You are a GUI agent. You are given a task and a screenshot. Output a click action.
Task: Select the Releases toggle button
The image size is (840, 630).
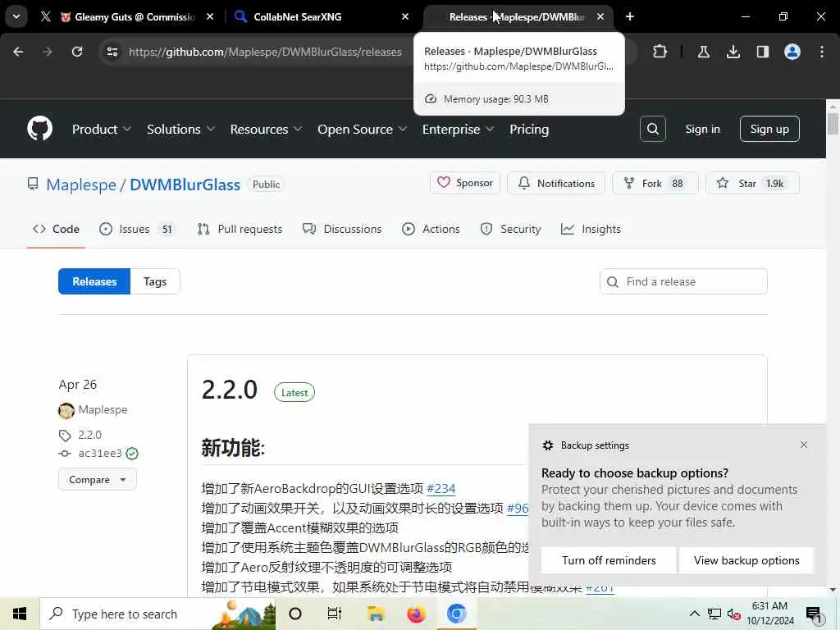[x=94, y=281]
